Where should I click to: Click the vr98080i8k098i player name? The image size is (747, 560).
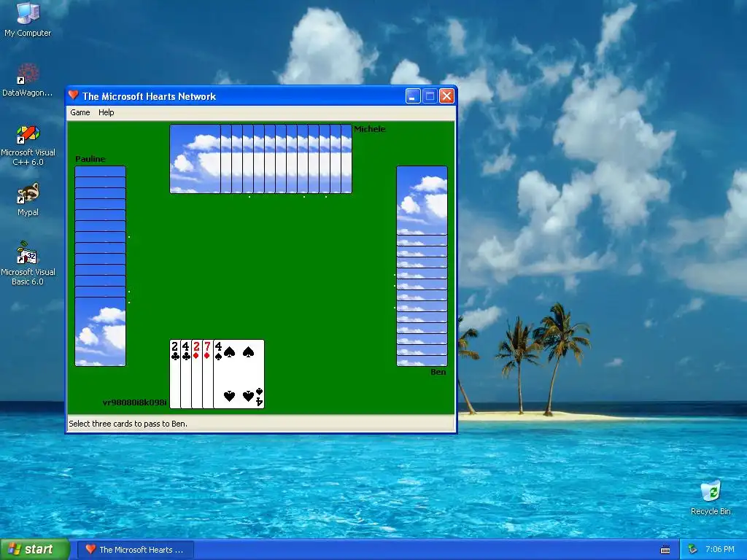pos(135,402)
